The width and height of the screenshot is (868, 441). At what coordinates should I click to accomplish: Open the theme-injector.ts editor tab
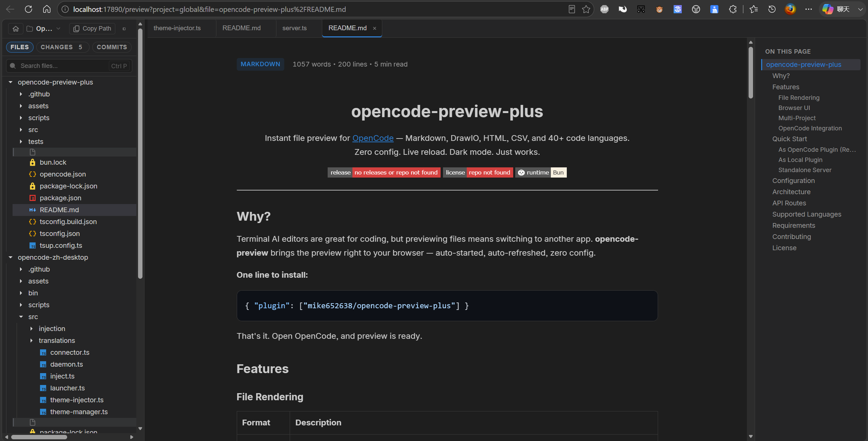point(177,28)
